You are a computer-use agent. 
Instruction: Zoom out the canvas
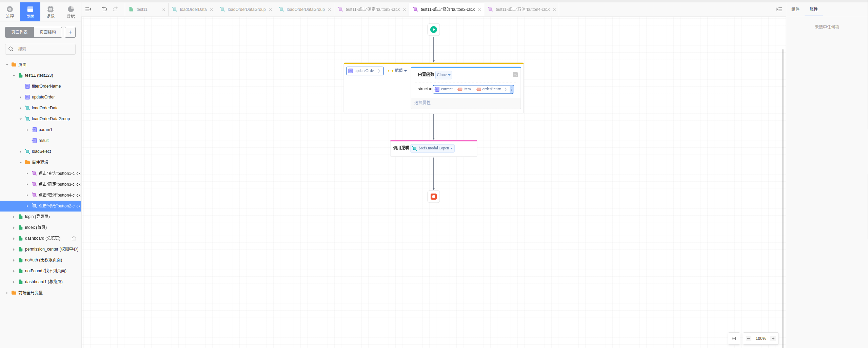(x=749, y=338)
